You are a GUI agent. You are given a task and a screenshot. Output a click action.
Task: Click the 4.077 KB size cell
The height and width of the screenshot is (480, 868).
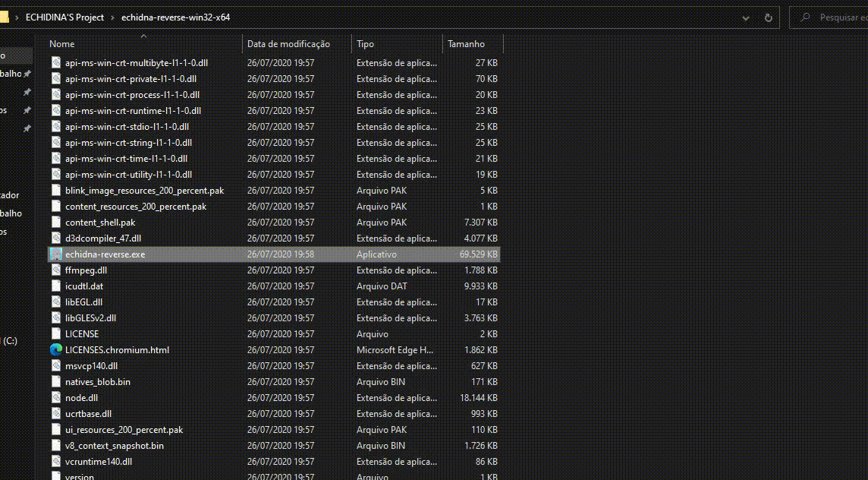click(x=480, y=238)
